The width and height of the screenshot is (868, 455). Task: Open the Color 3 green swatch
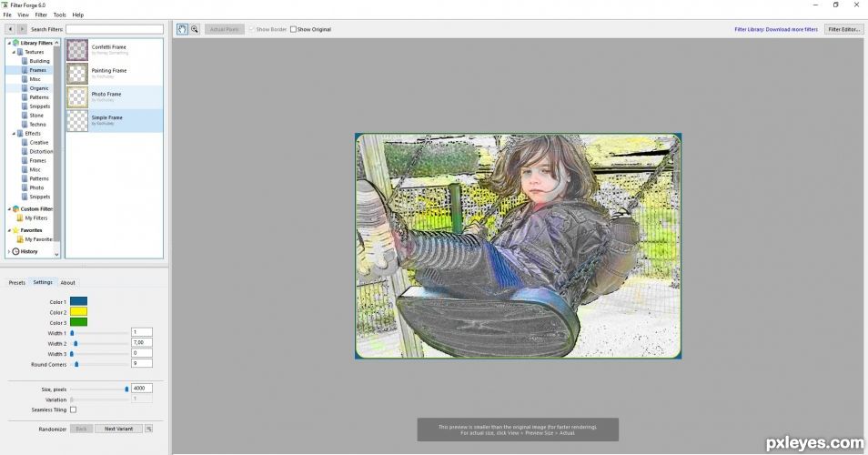click(78, 322)
